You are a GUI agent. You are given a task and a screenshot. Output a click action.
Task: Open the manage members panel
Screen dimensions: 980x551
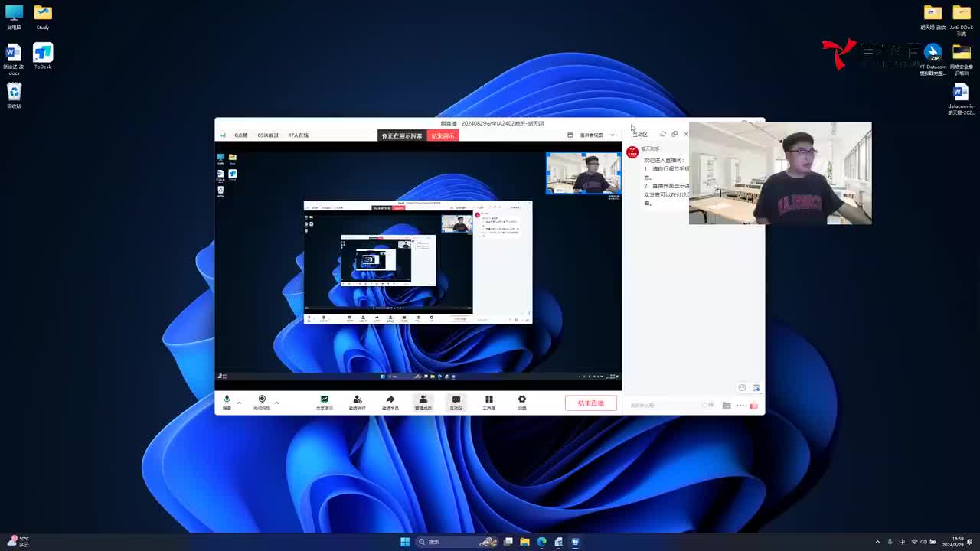tap(423, 402)
